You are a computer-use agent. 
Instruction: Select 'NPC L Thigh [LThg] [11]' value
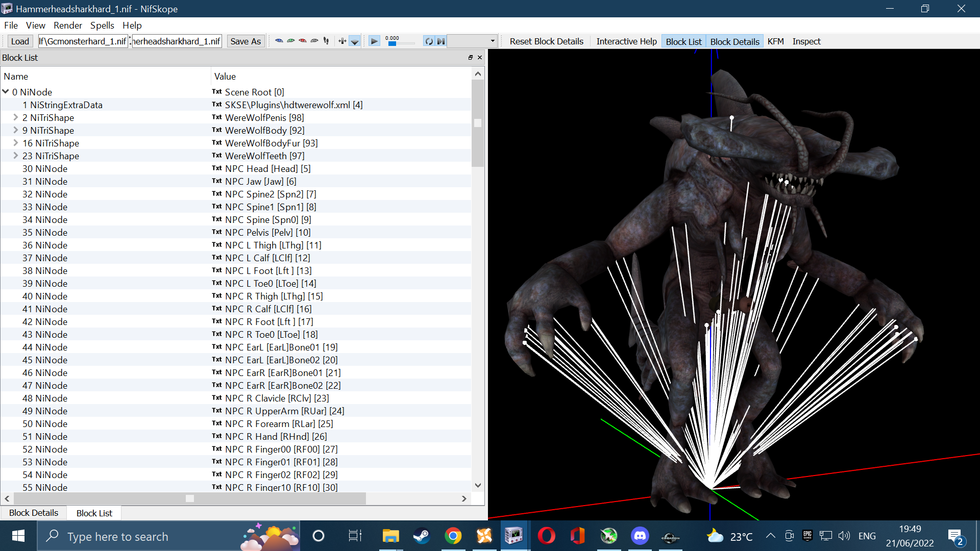[273, 245]
